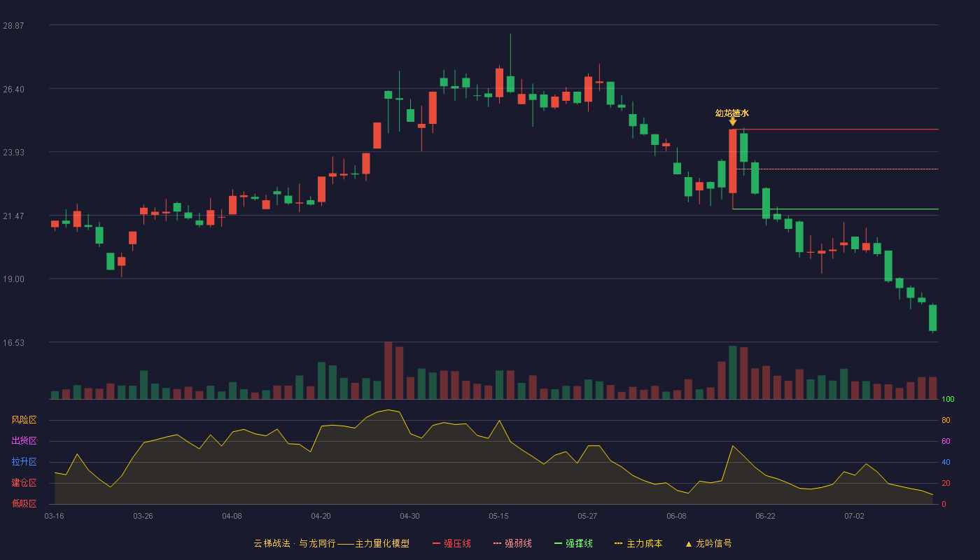
Task: Click the green 强撑线 horizontal support line
Action: point(836,209)
